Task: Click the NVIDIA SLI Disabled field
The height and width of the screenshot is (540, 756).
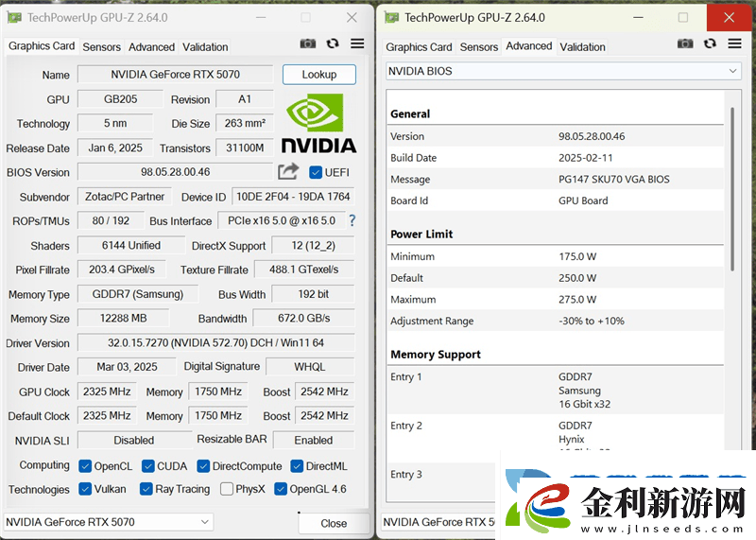Action: coord(134,440)
